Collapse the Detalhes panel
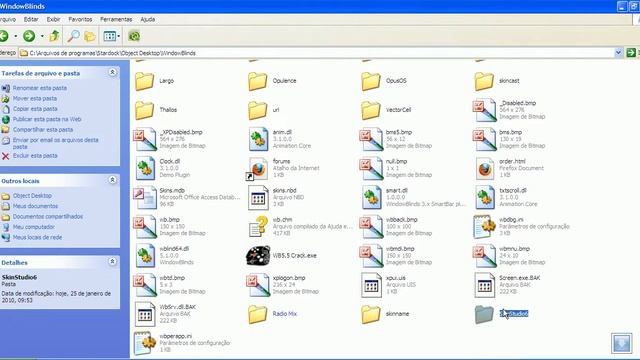 coord(112,262)
